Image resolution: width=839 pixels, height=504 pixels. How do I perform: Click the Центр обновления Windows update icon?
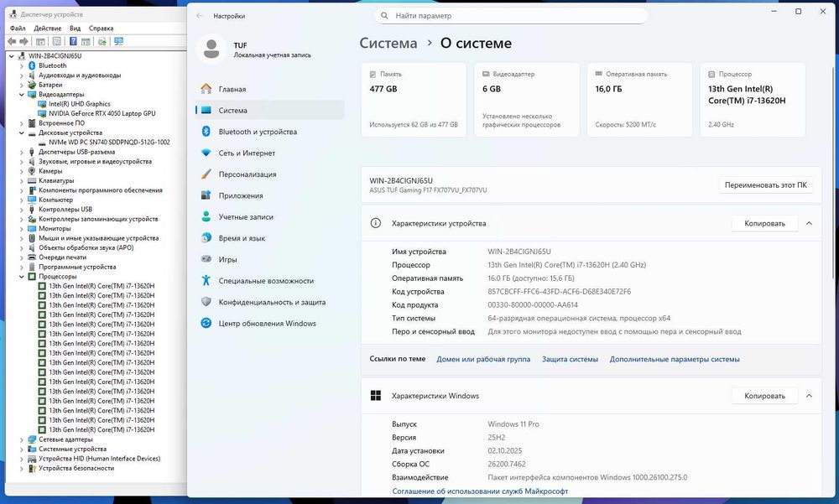click(206, 323)
